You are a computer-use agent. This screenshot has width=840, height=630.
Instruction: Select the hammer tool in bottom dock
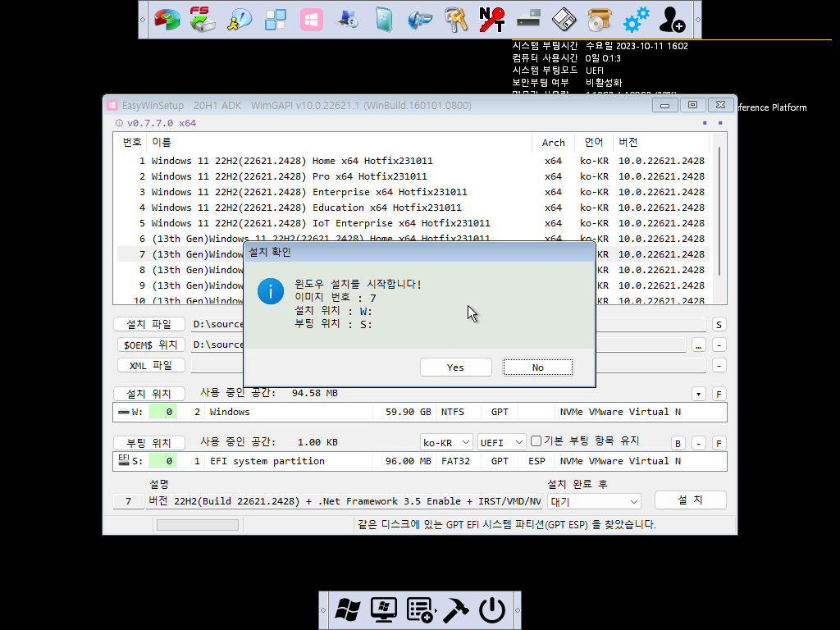point(456,610)
